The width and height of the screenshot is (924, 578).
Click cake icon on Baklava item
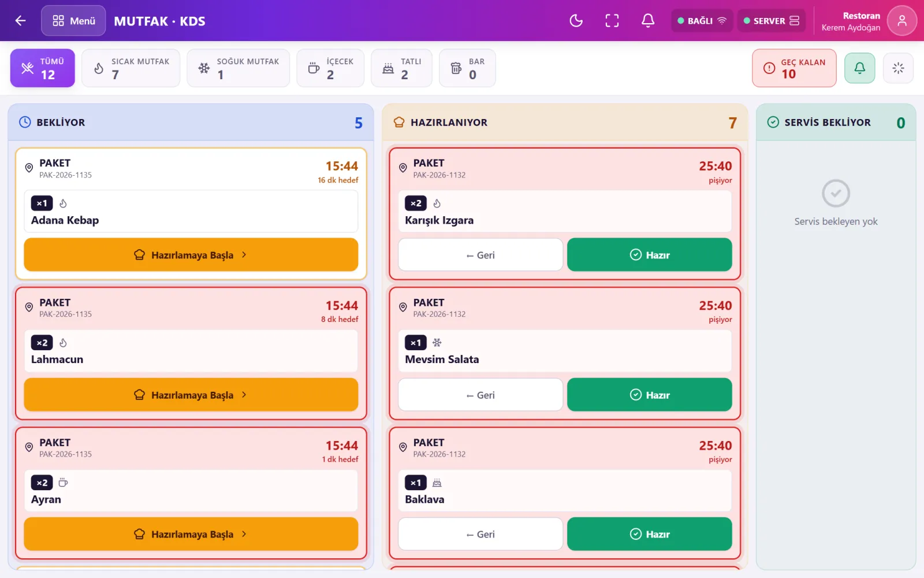(x=437, y=483)
